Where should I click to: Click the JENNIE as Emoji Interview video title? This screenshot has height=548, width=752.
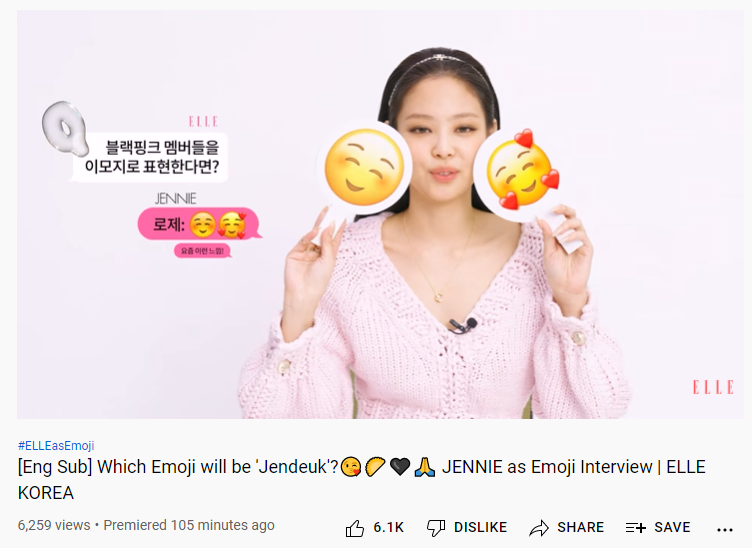click(x=362, y=479)
